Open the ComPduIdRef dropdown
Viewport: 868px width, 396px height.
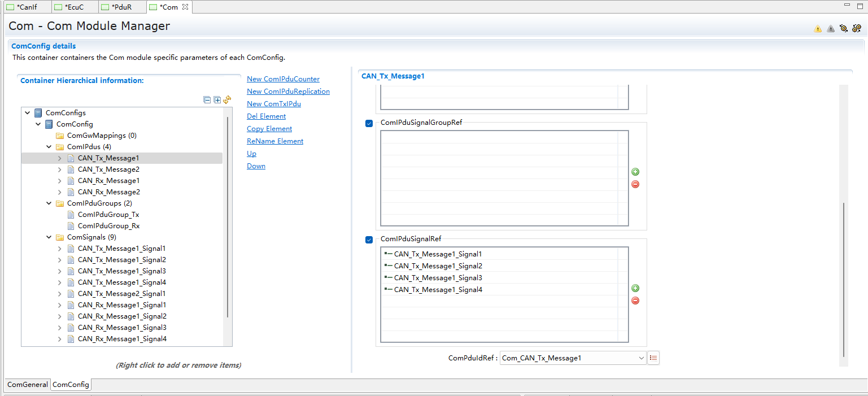click(x=641, y=358)
